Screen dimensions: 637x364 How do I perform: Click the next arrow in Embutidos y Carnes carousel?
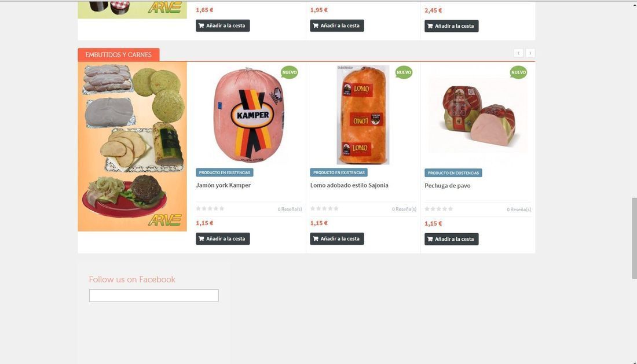530,53
